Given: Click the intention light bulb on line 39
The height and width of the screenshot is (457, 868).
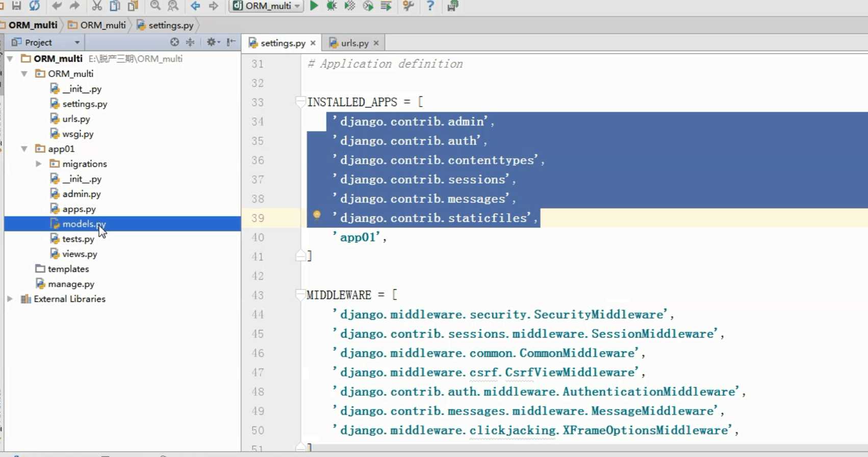Looking at the screenshot, I should click(x=317, y=215).
